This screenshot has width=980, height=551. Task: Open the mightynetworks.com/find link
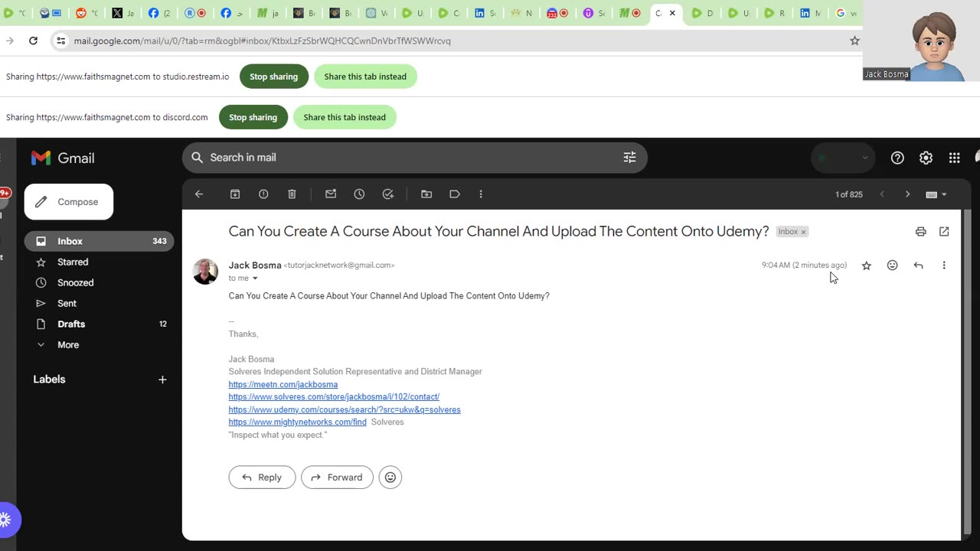[x=297, y=422]
